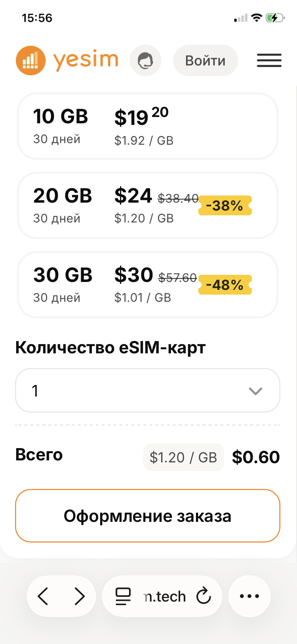The width and height of the screenshot is (297, 644).
Task: Select the 10 GB plan option
Action: coord(148,126)
